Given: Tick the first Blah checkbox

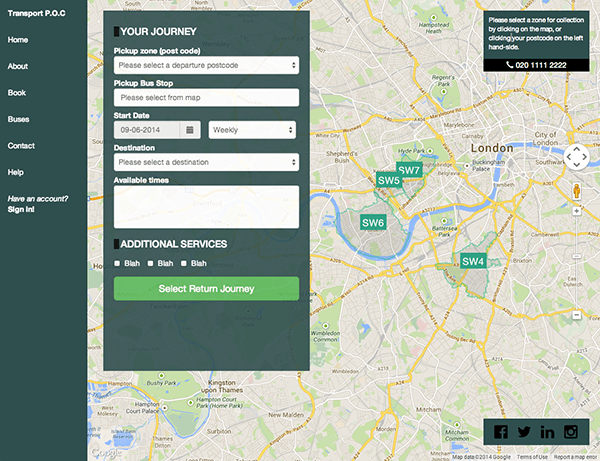Looking at the screenshot, I should tap(117, 263).
